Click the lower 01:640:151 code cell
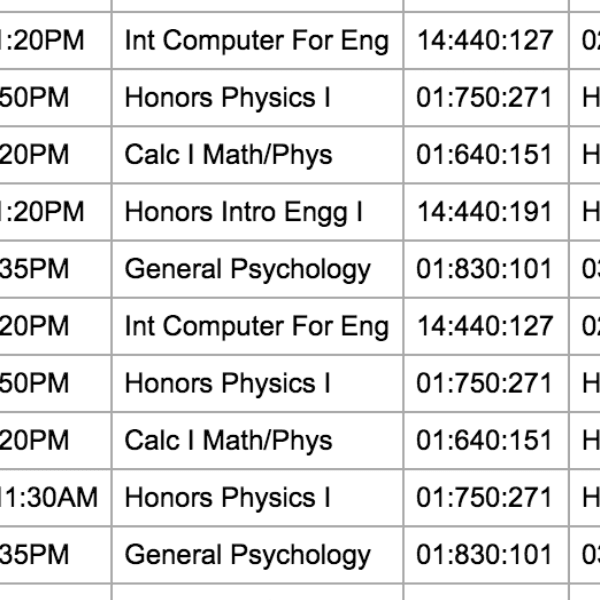Screen dimensions: 600x600 (485, 441)
